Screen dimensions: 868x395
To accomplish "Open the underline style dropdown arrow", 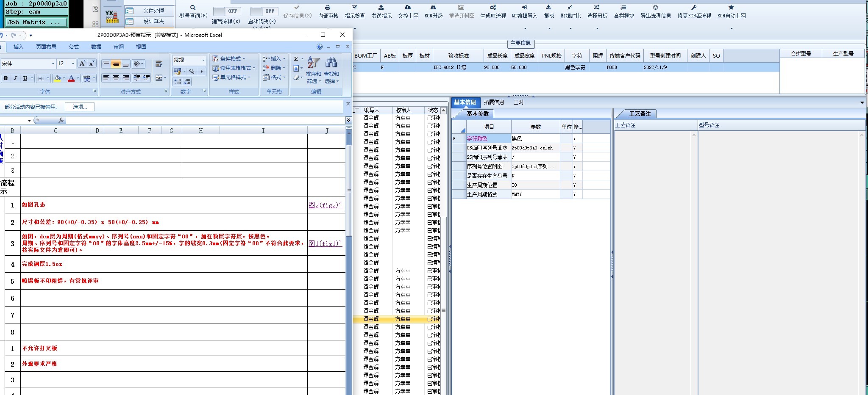I will click(x=32, y=78).
